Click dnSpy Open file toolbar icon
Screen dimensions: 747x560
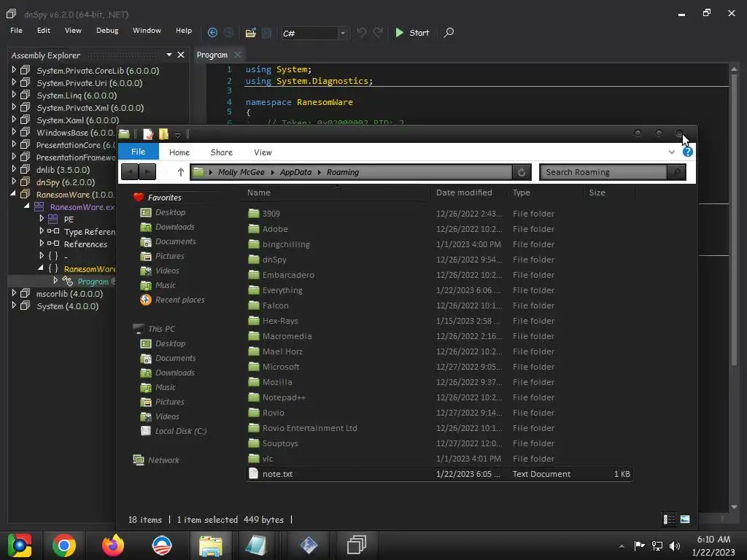pos(251,32)
